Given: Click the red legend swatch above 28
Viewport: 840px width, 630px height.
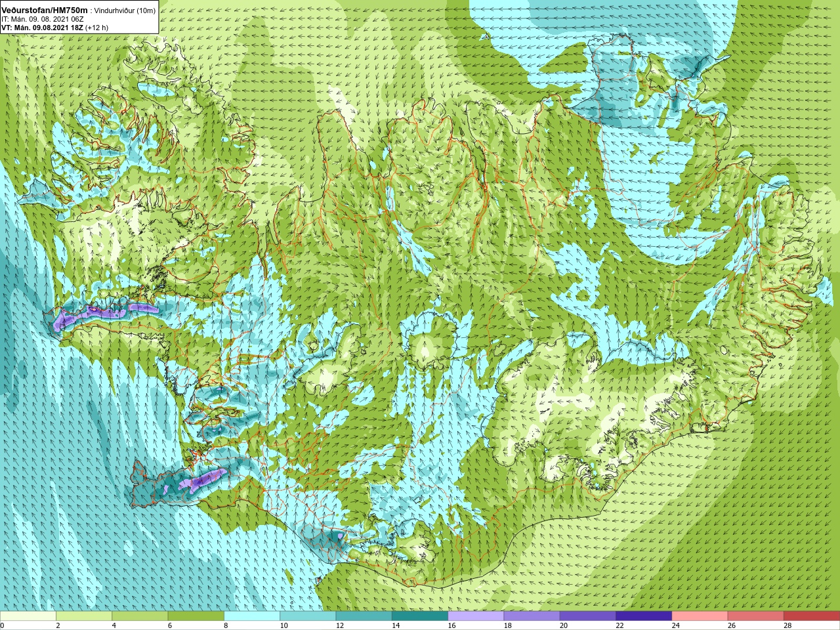Looking at the screenshot, I should click(x=812, y=616).
